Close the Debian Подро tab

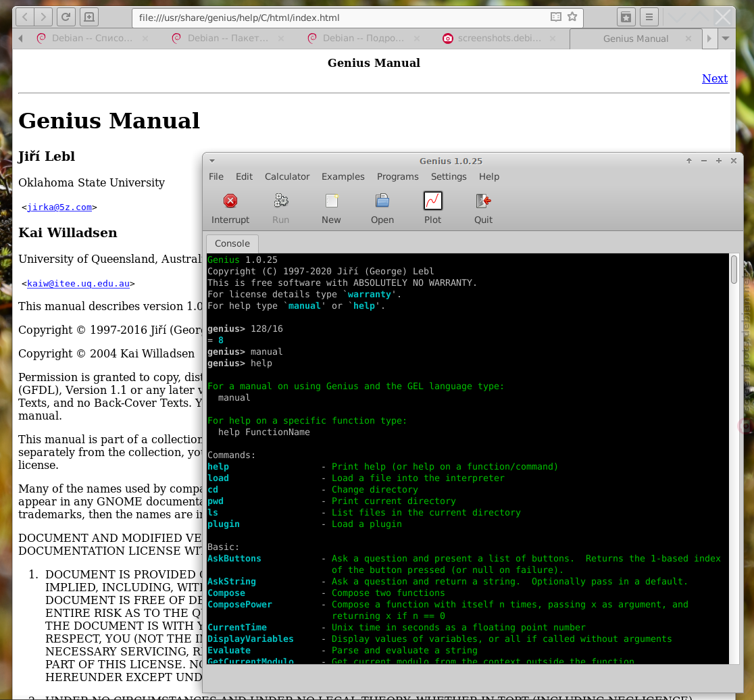pos(417,38)
